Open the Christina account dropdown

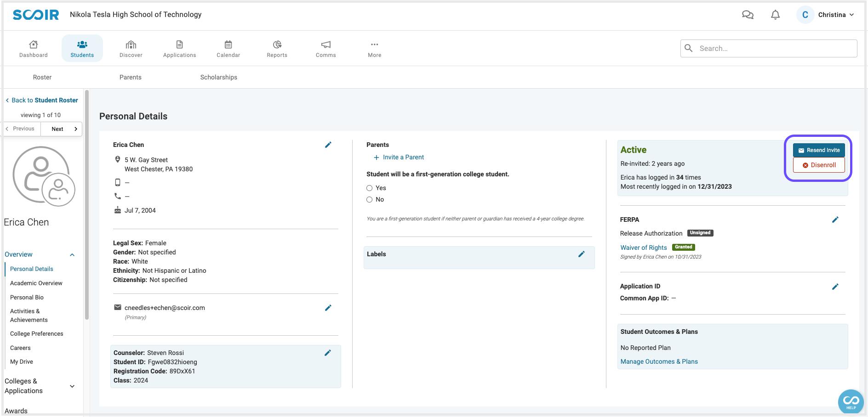coord(836,15)
